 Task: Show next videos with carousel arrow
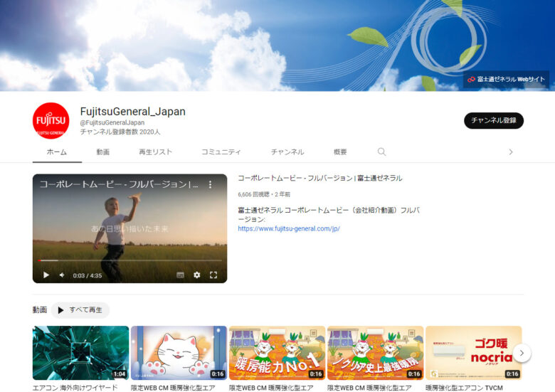522,353
